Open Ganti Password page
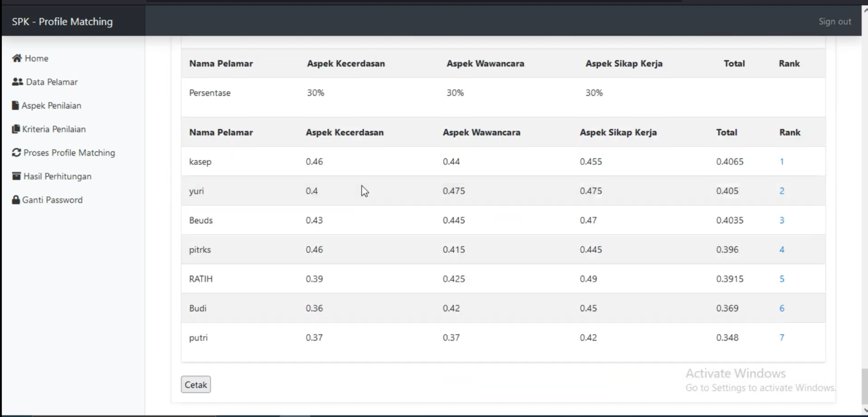This screenshot has height=417, width=868. click(47, 200)
